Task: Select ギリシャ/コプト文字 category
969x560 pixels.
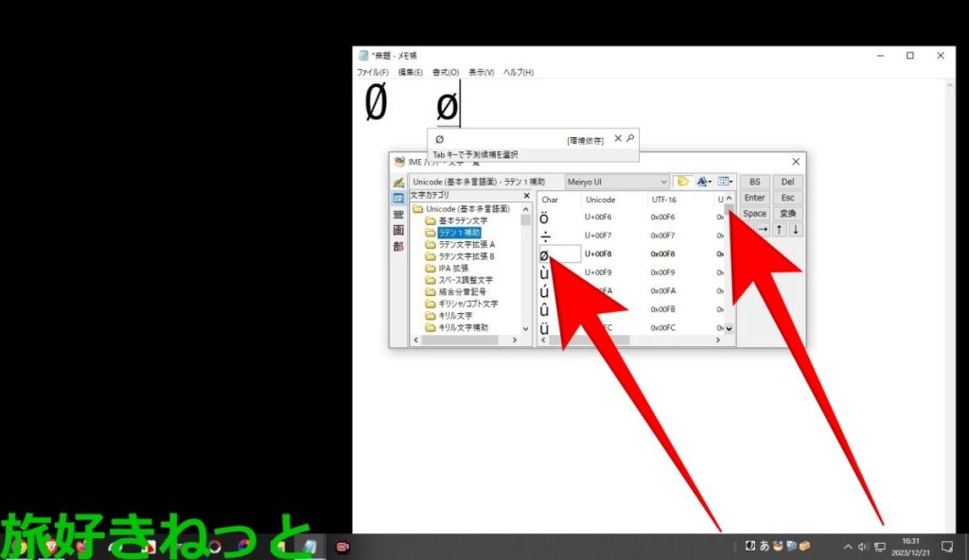Action: click(467, 304)
